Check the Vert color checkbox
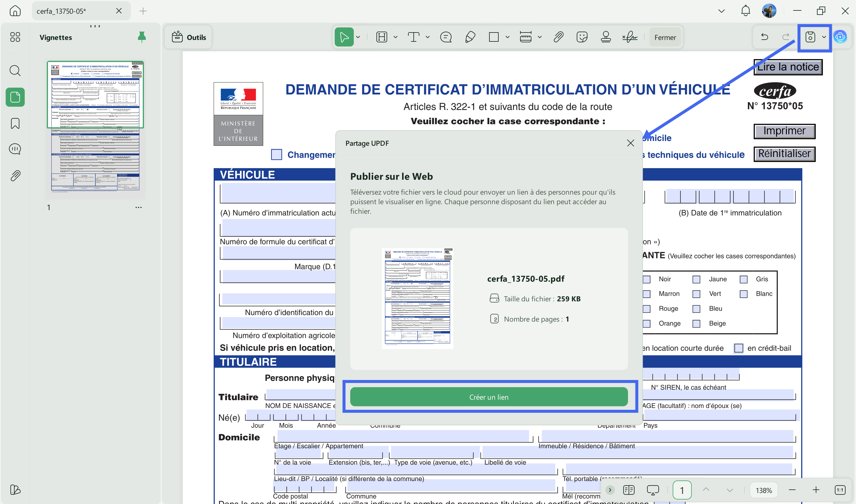Image resolution: width=856 pixels, height=504 pixels. coord(696,294)
